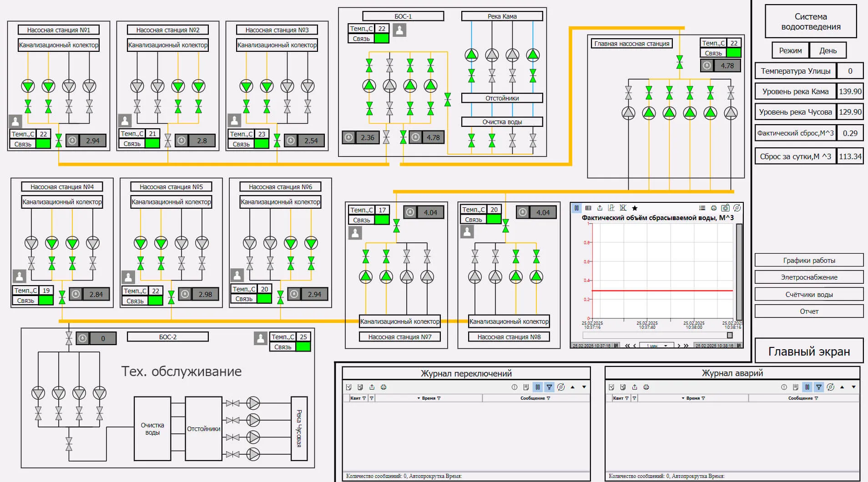Open Сообщение column filter in Журнал переключений
This screenshot has width=868, height=482.
[x=548, y=398]
